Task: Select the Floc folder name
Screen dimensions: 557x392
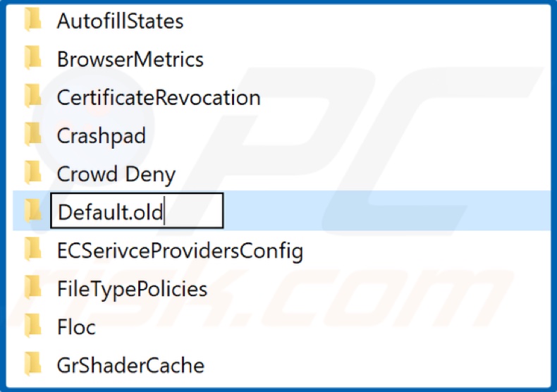Action: click(76, 327)
